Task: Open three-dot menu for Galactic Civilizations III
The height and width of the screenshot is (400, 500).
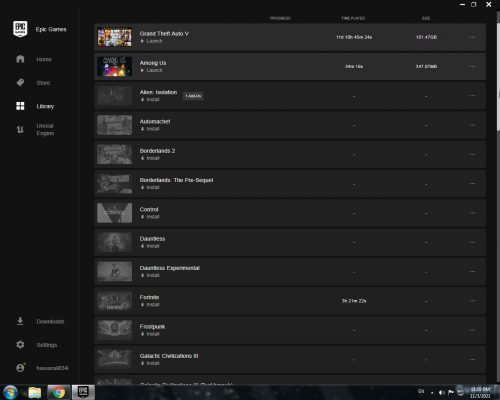Action: pyautogui.click(x=472, y=359)
